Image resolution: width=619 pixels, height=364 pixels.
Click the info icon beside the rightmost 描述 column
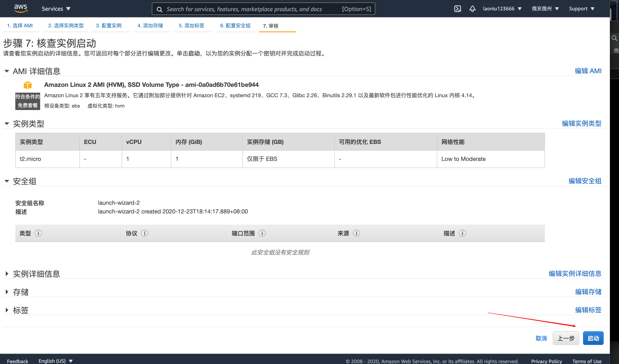(x=462, y=233)
